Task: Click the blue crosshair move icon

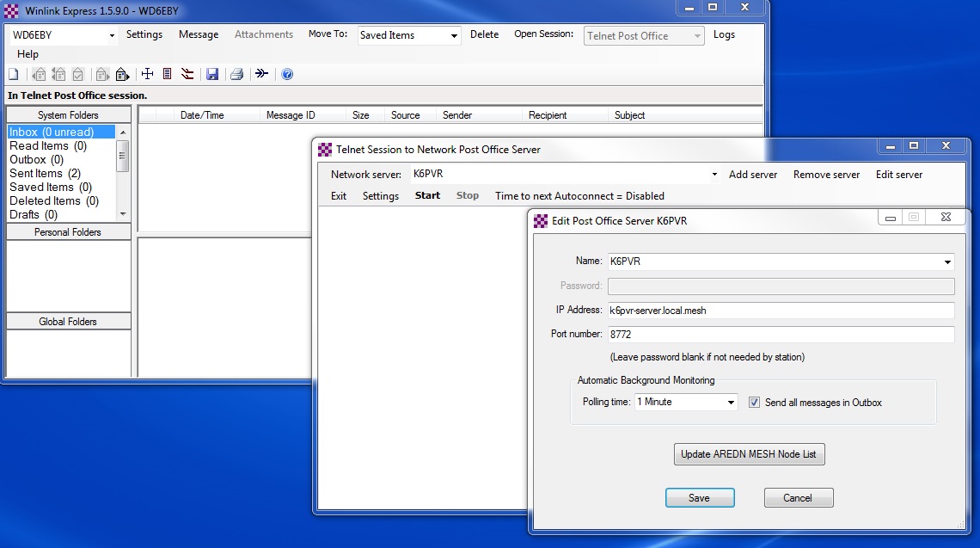Action: pos(148,75)
